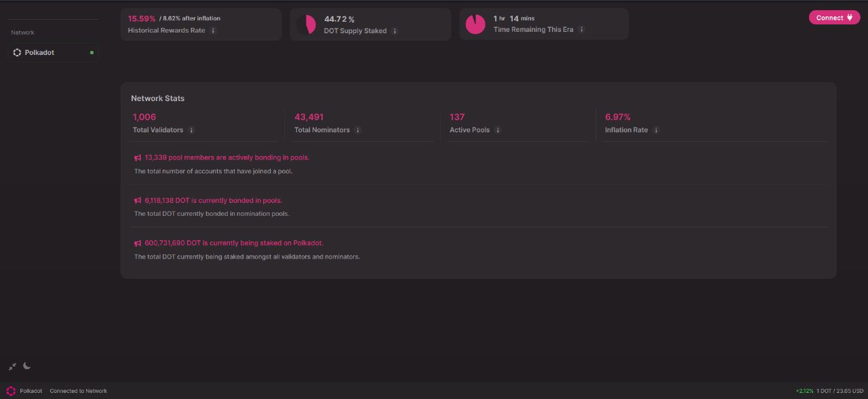Open the Active Pools info tooltip
The image size is (868, 399).
coord(498,130)
